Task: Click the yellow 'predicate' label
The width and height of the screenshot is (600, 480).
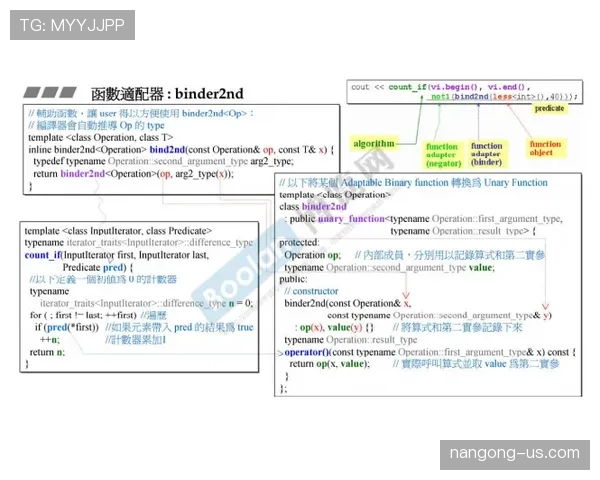Action: [x=549, y=108]
